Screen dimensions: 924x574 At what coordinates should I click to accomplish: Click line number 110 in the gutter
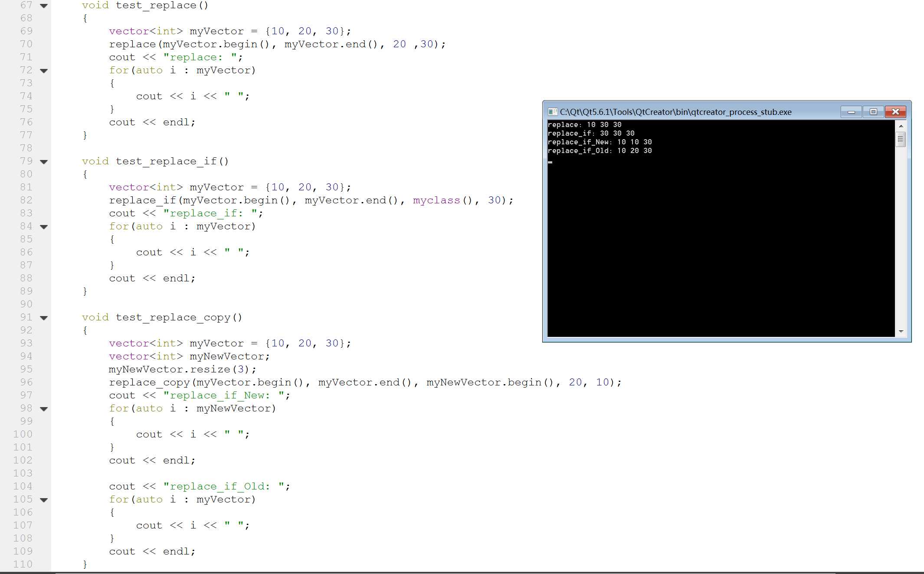coord(23,564)
